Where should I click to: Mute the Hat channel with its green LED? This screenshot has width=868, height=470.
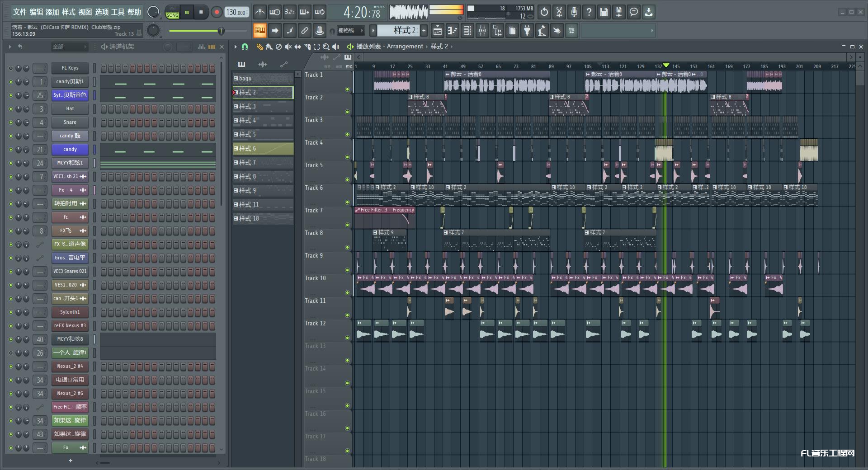click(11, 109)
